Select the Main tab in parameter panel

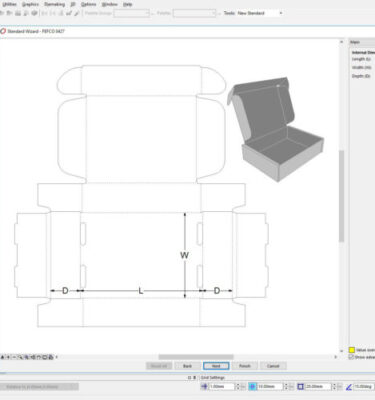(x=355, y=42)
